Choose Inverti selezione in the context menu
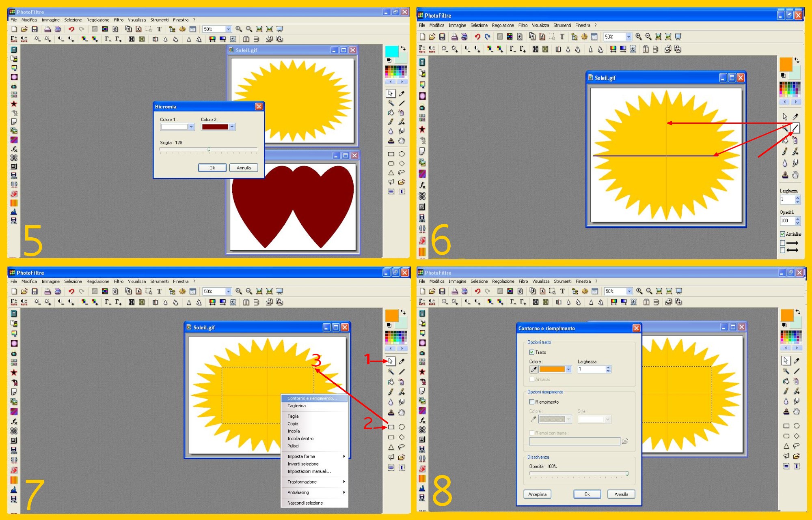Image resolution: width=812 pixels, height=520 pixels. click(303, 464)
